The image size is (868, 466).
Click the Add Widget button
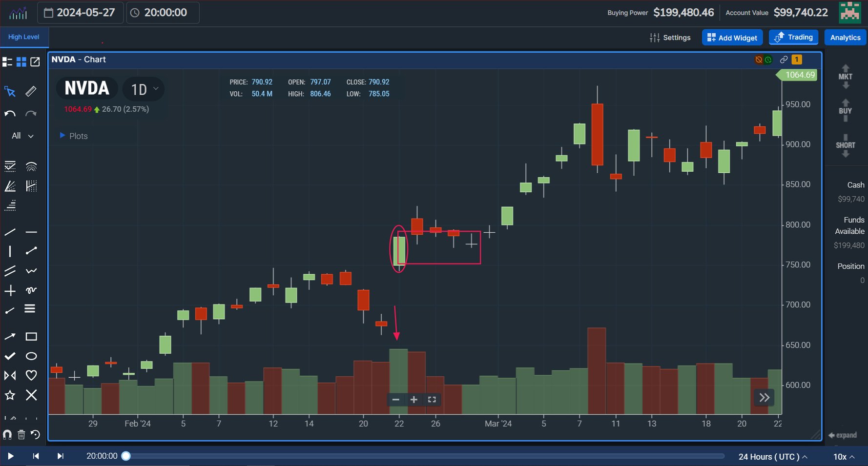(732, 37)
